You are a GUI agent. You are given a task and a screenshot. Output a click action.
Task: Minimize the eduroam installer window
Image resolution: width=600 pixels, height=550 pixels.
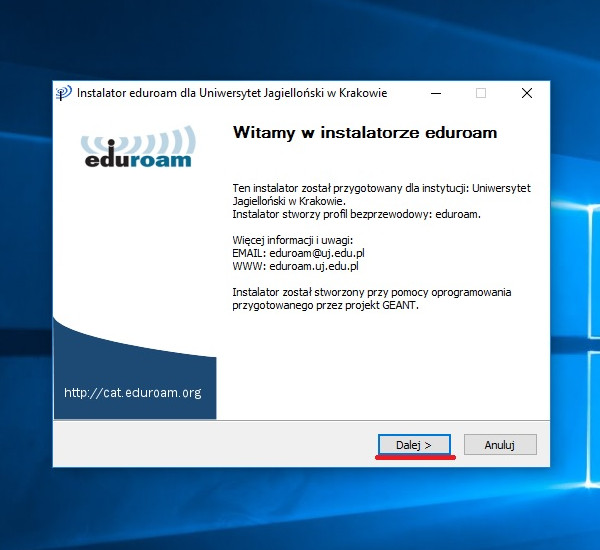(436, 93)
